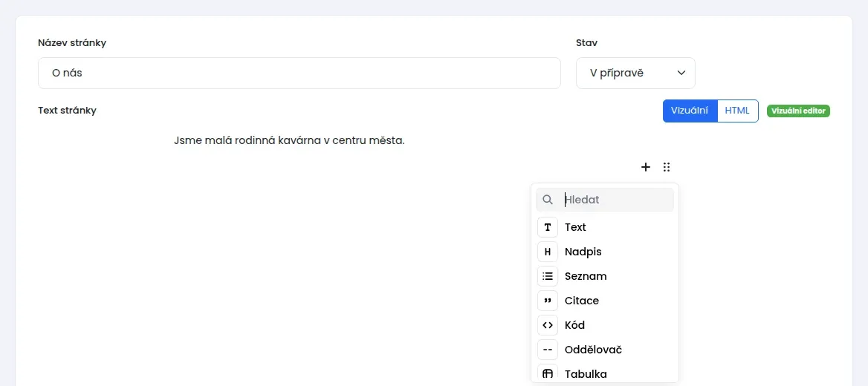Switch the editor to Vizuální mode
The width and height of the screenshot is (868, 386).
[690, 111]
